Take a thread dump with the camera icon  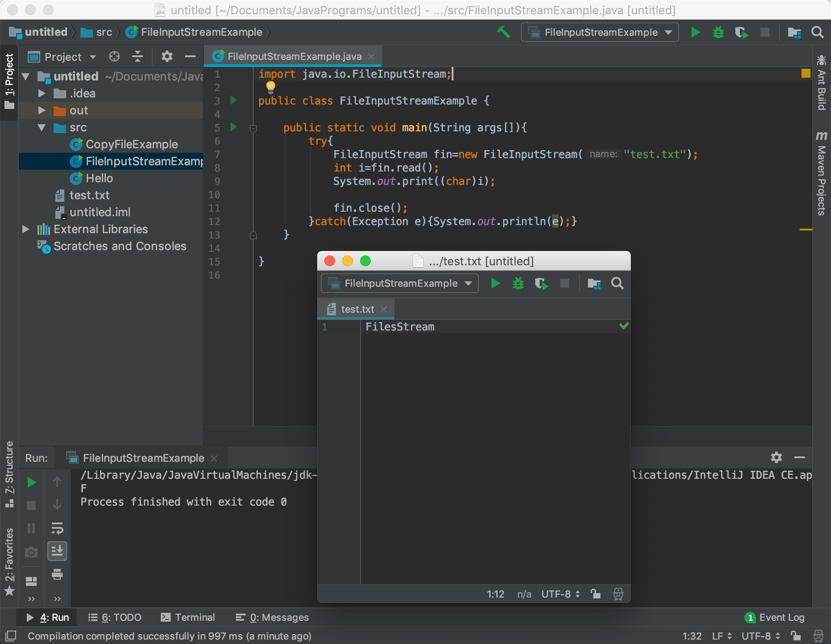point(31,552)
